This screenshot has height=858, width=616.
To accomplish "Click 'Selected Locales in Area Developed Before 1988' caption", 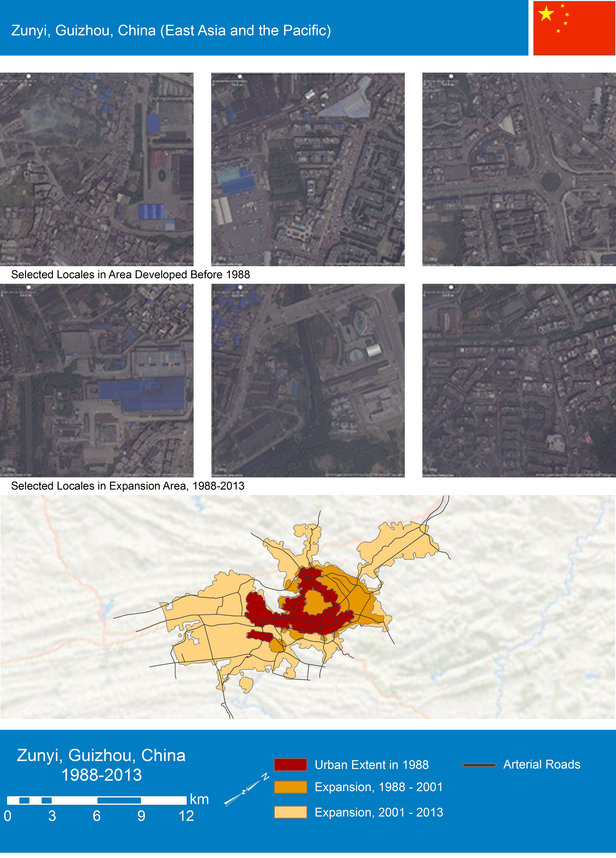I will coord(131,275).
